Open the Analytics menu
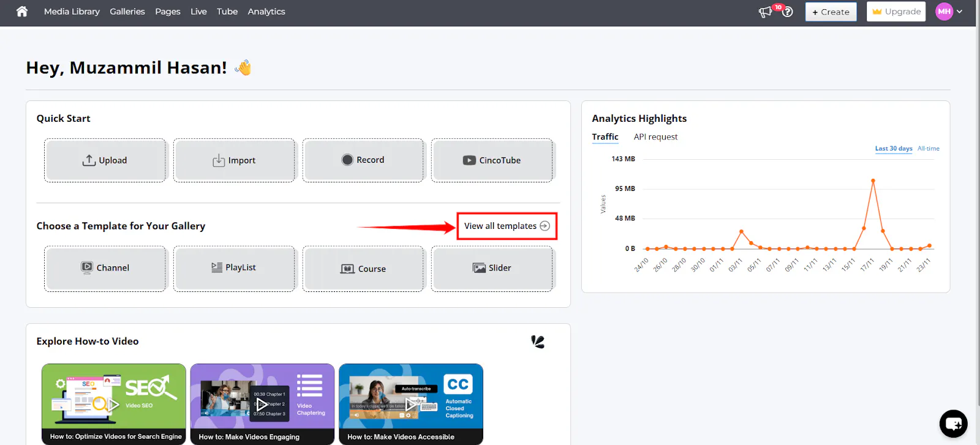The width and height of the screenshot is (980, 445). (266, 12)
